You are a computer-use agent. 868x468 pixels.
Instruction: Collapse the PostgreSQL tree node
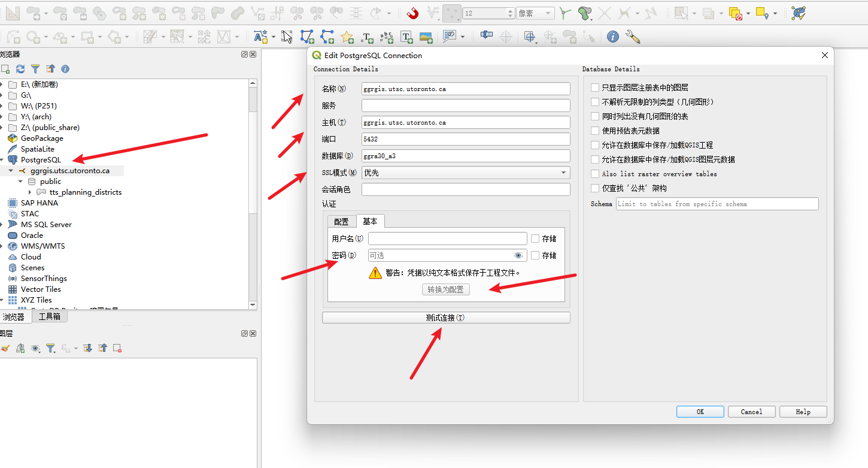(x=2, y=160)
